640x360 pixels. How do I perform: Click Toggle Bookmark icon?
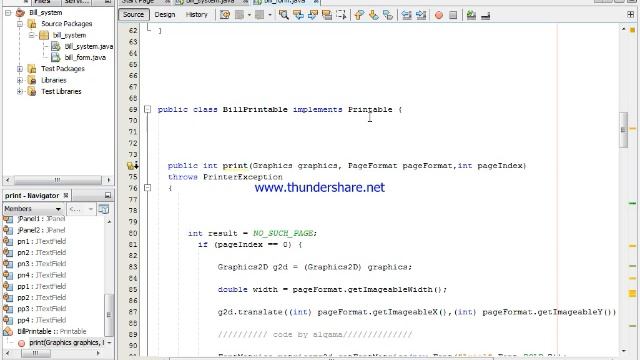point(388,15)
